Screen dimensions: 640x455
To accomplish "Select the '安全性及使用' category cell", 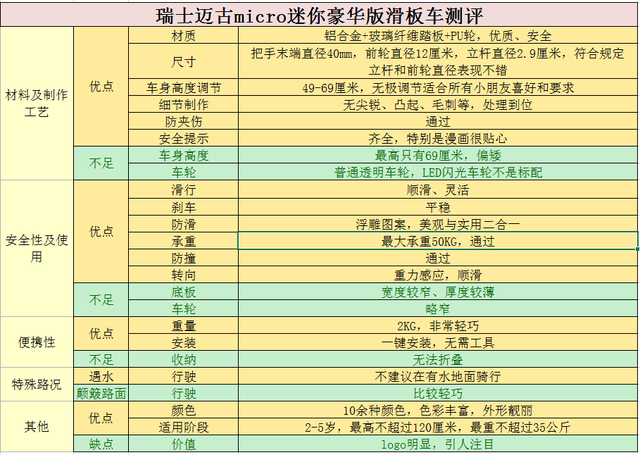I will 37,248.
